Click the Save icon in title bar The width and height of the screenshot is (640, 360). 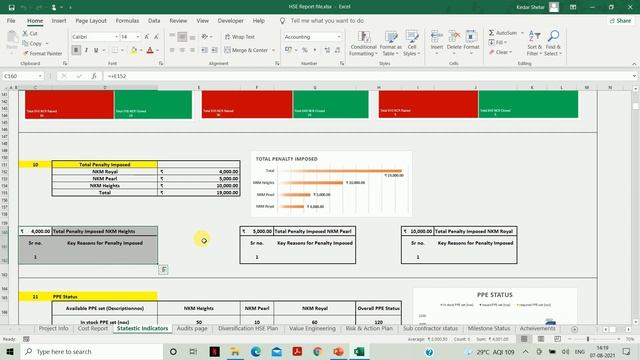click(11, 7)
